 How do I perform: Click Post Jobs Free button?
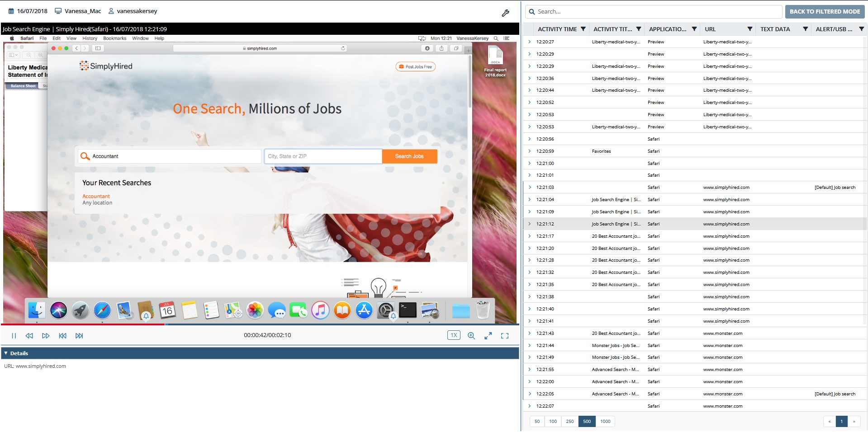click(x=415, y=67)
